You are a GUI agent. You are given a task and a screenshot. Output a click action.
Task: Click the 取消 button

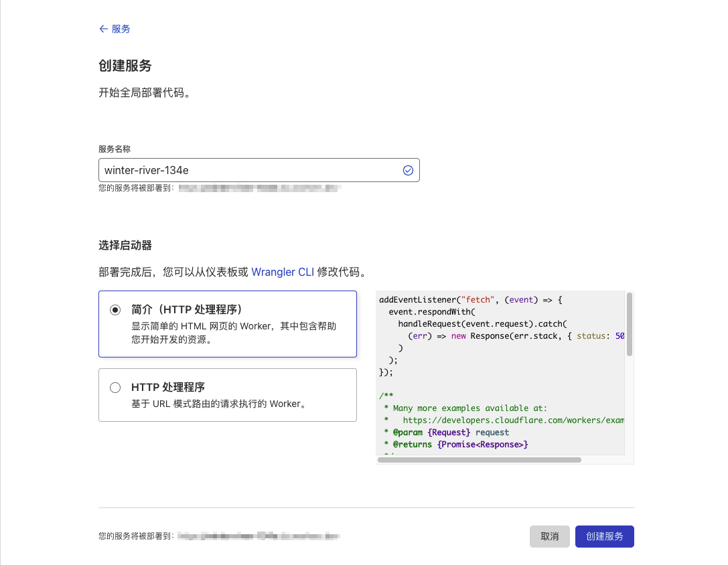(x=549, y=536)
